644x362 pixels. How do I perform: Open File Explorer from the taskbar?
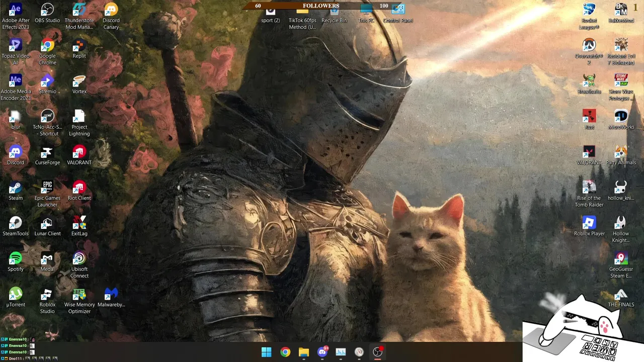pyautogui.click(x=304, y=352)
